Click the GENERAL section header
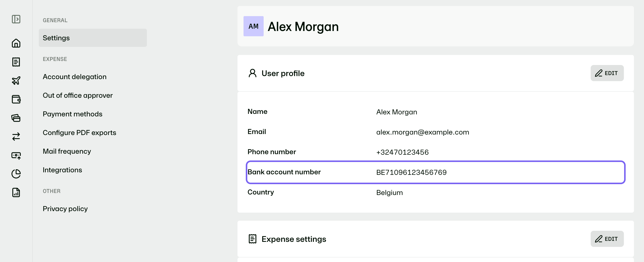This screenshot has width=644, height=262. [x=55, y=20]
